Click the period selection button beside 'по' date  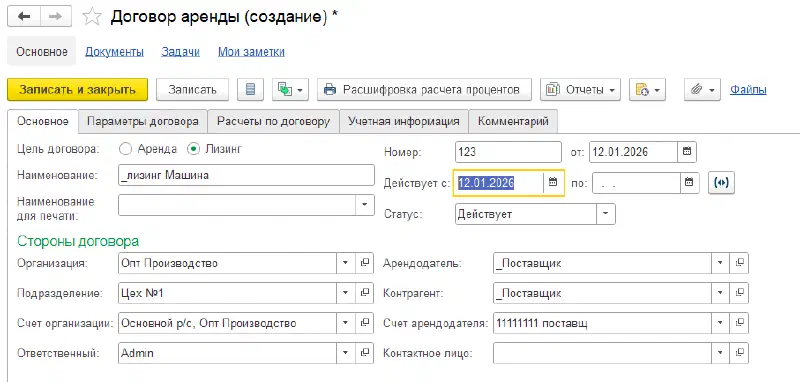pos(721,183)
